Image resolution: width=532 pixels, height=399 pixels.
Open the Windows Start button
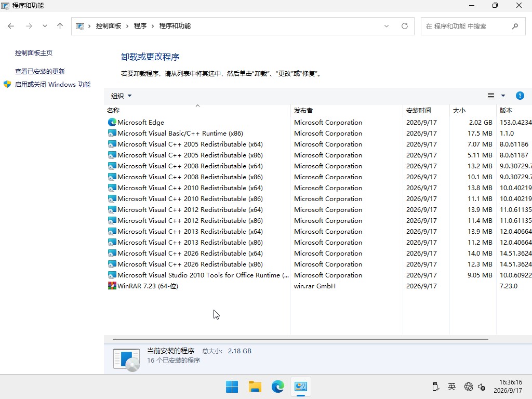click(232, 387)
